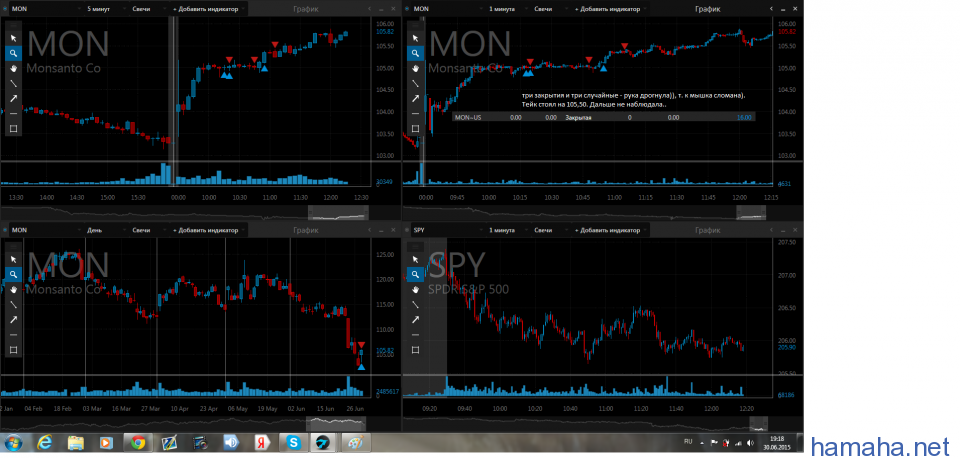Open the Windows Start menu
Screen dimensions: 960x458
click(13, 442)
